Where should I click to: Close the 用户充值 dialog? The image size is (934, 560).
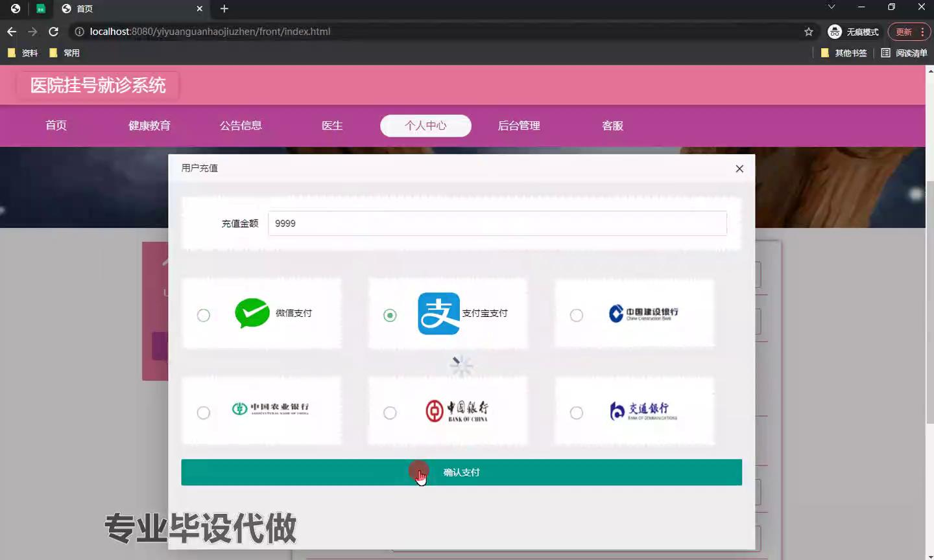click(739, 169)
